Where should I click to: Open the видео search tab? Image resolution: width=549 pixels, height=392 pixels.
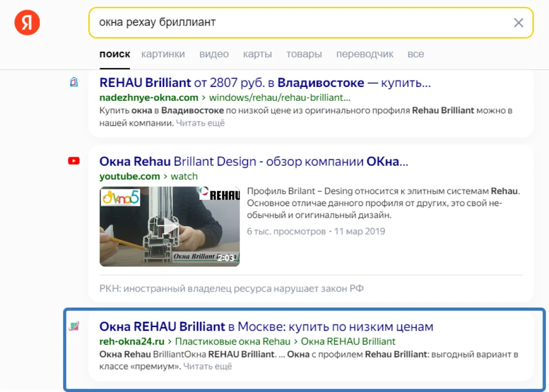tap(213, 54)
